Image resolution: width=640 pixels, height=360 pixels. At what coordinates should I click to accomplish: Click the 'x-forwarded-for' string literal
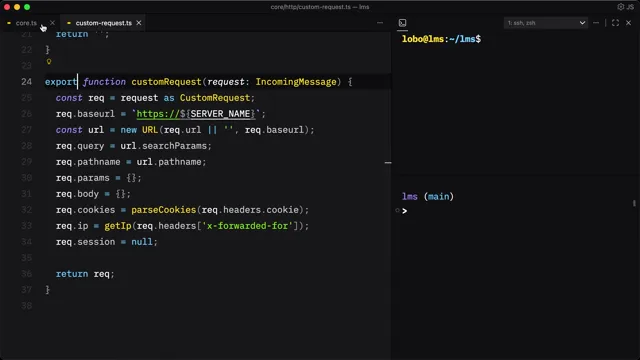pyautogui.click(x=247, y=226)
